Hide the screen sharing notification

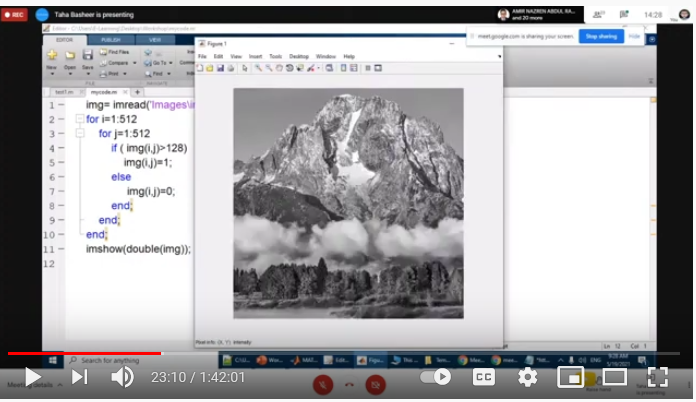pos(634,36)
